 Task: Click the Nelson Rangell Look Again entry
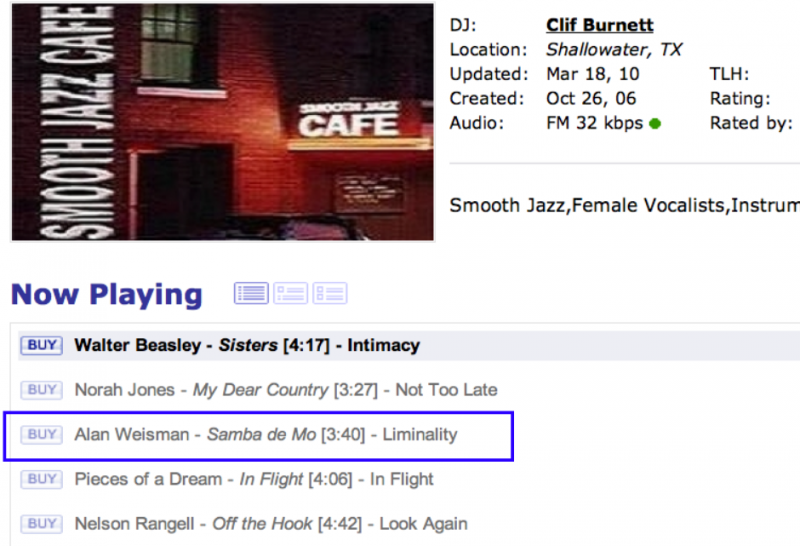pyautogui.click(x=270, y=523)
